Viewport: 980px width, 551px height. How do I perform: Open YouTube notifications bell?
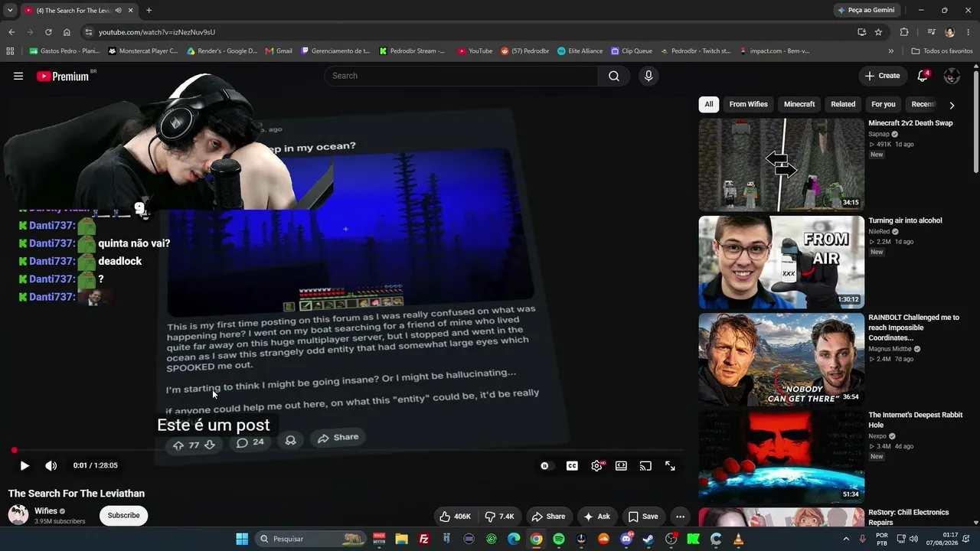pyautogui.click(x=923, y=76)
